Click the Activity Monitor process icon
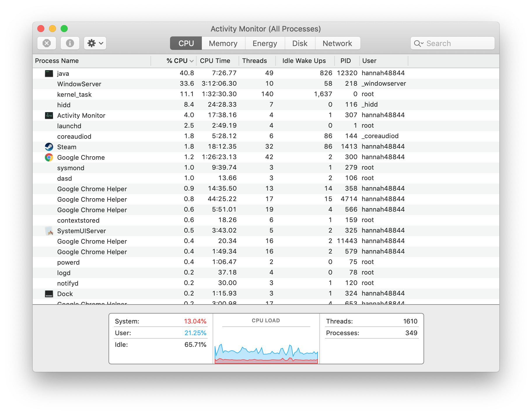This screenshot has height=415, width=532. [49, 115]
